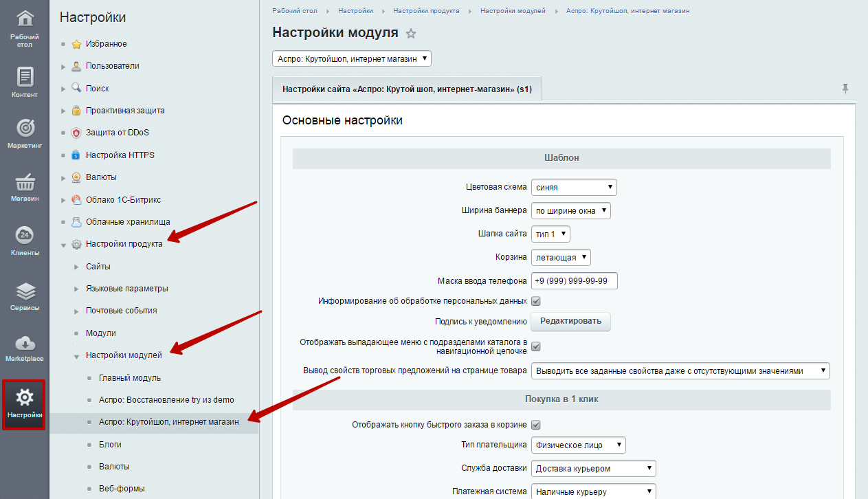The image size is (868, 499).
Task: Open the Тип плательщика dropdown
Action: click(578, 445)
